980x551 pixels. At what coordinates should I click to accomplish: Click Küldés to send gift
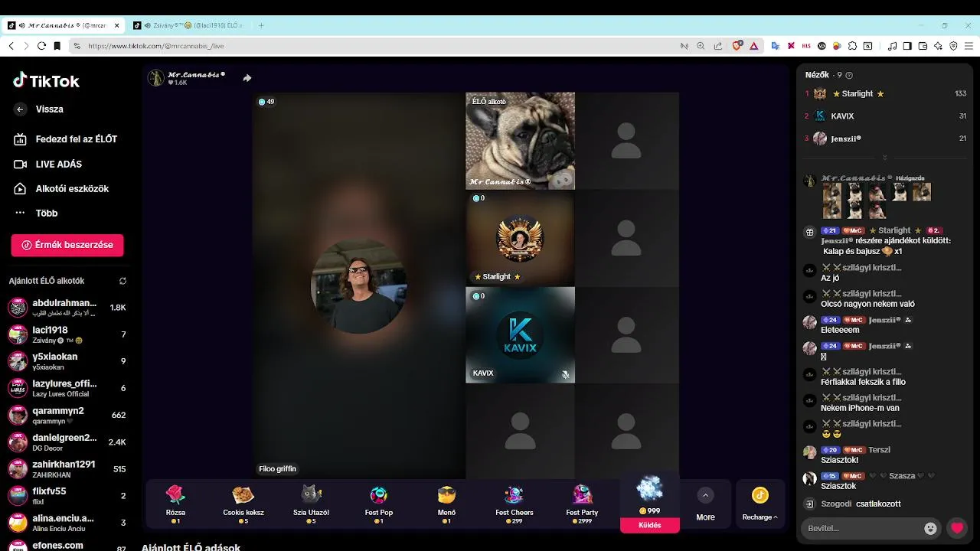(x=650, y=525)
